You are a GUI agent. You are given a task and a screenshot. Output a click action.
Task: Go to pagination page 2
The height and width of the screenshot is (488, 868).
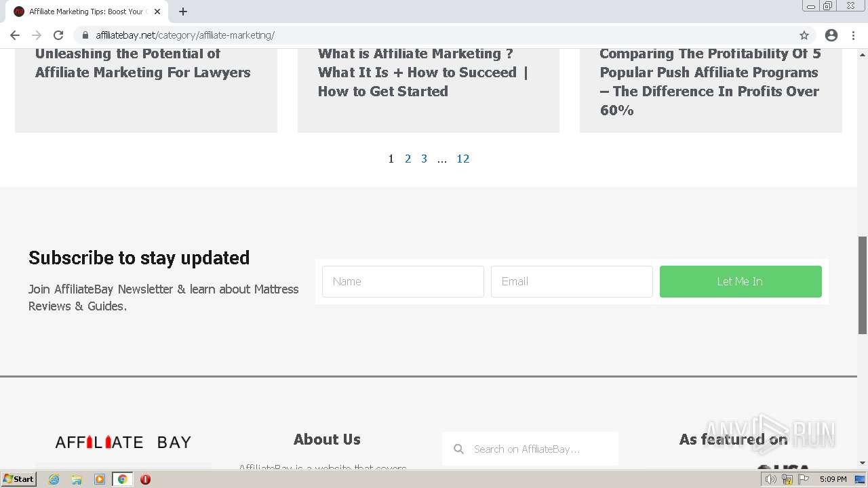coord(408,159)
